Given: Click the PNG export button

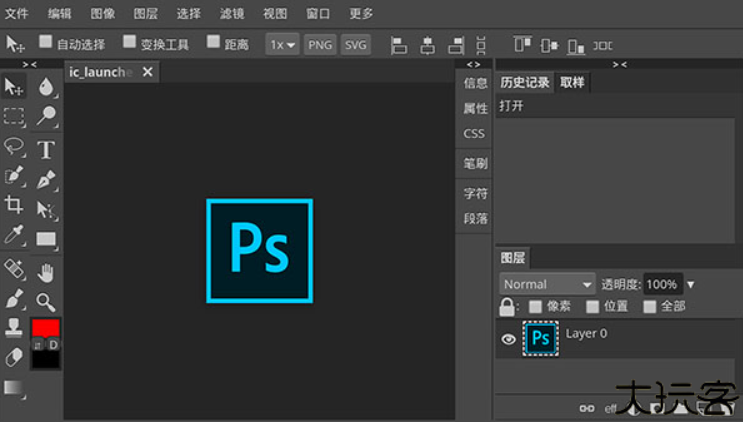Looking at the screenshot, I should click(x=320, y=45).
